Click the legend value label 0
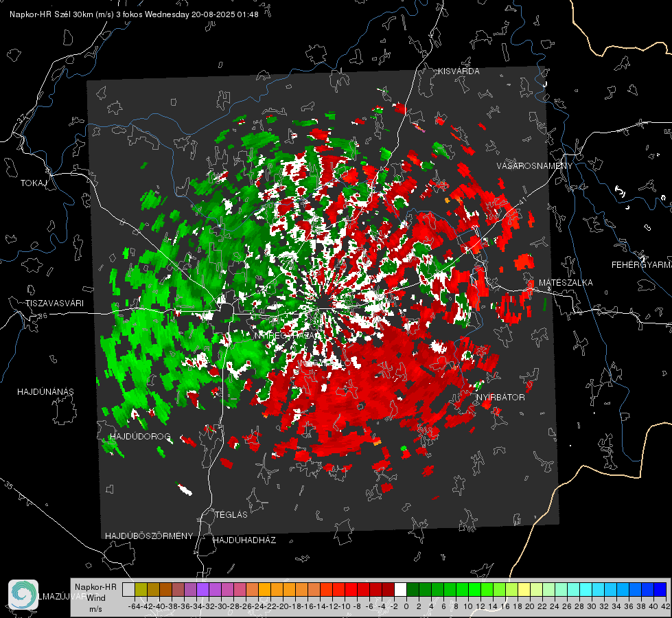The height and width of the screenshot is (618, 672). coord(406,606)
